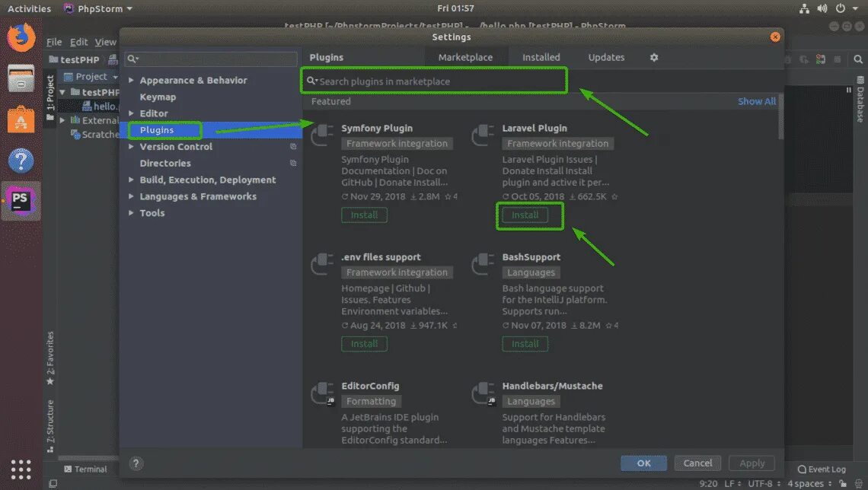Viewport: 868px width, 490px height.
Task: Click the network icon in the top bar
Action: [x=804, y=8]
